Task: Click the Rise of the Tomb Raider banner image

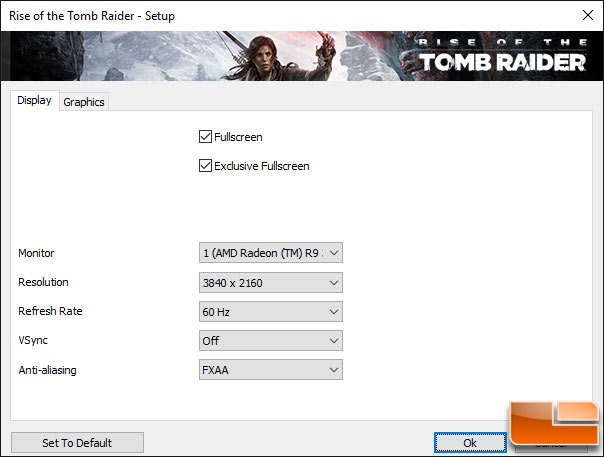Action: [302, 56]
